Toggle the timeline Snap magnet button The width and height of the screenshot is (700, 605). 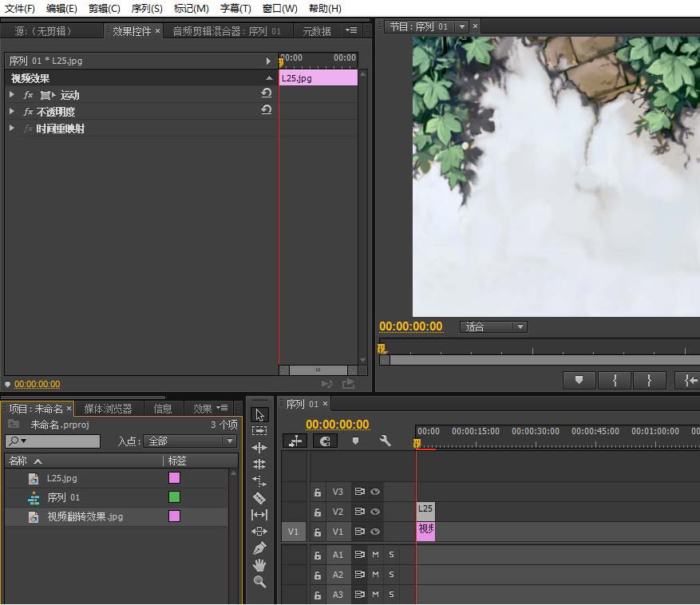point(325,441)
